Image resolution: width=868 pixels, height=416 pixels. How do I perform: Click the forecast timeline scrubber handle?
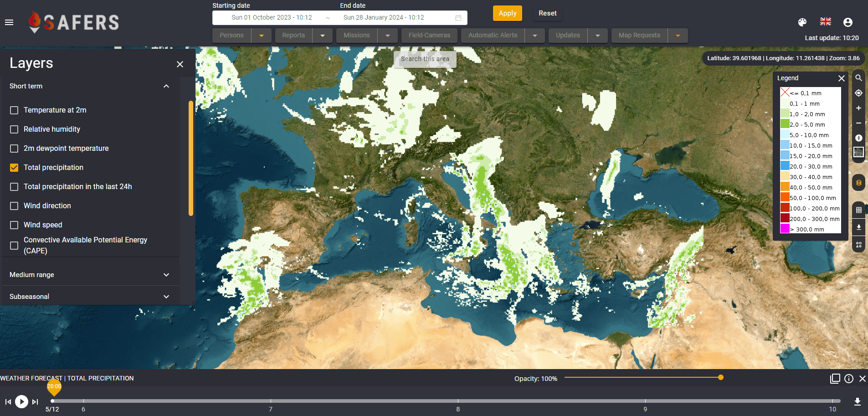pyautogui.click(x=52, y=401)
